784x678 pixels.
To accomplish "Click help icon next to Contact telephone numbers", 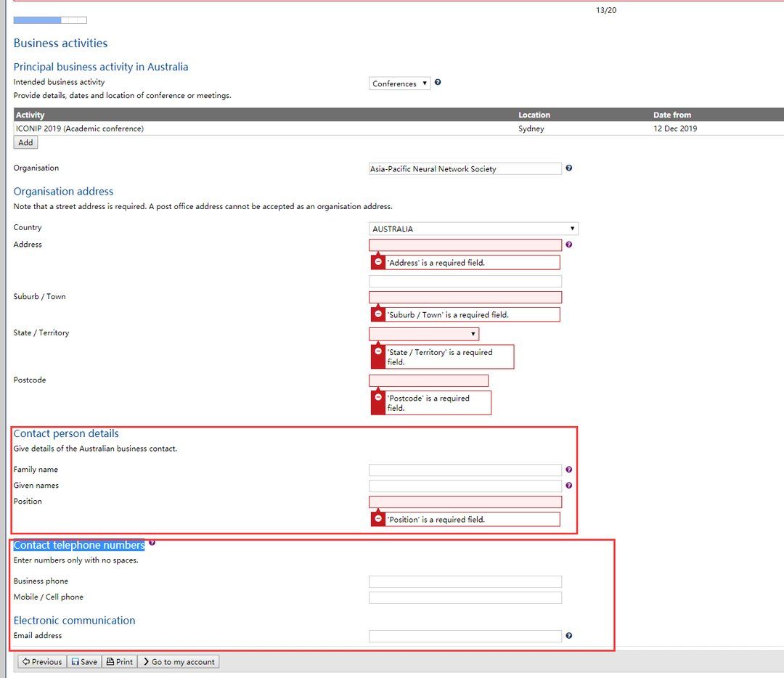I will (152, 542).
